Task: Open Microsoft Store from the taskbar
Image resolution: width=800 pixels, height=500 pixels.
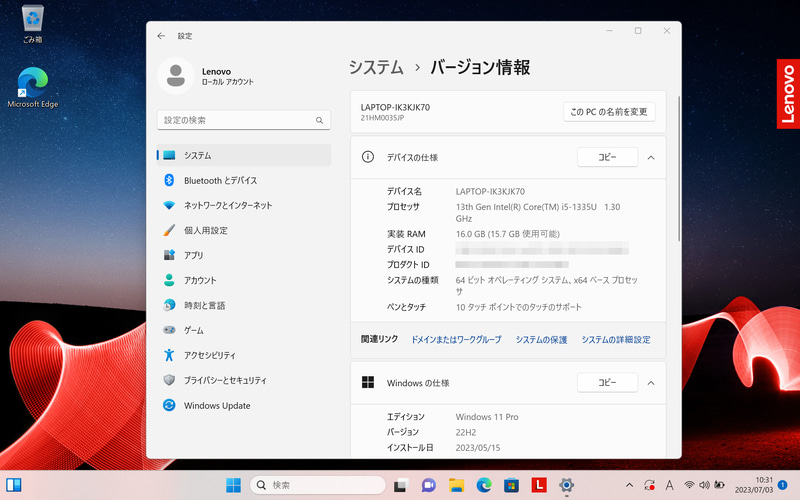Action: click(511, 485)
